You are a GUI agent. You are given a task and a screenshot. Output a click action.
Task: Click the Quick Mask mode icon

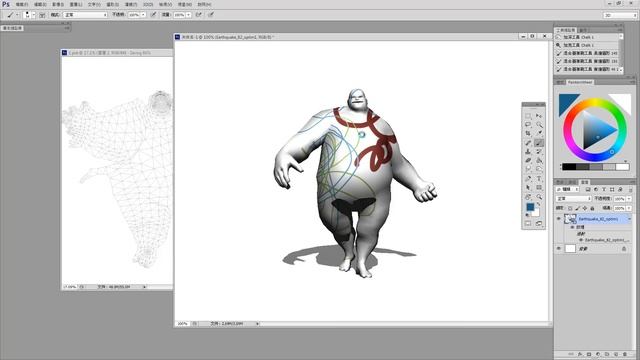click(x=528, y=224)
